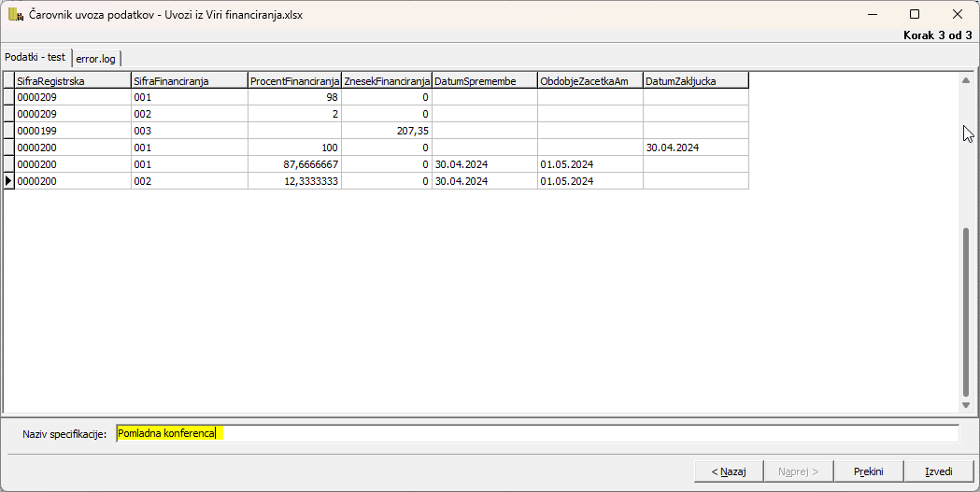The height and width of the screenshot is (492, 980).
Task: Click the vertical scrollbar thumb
Action: [x=966, y=312]
